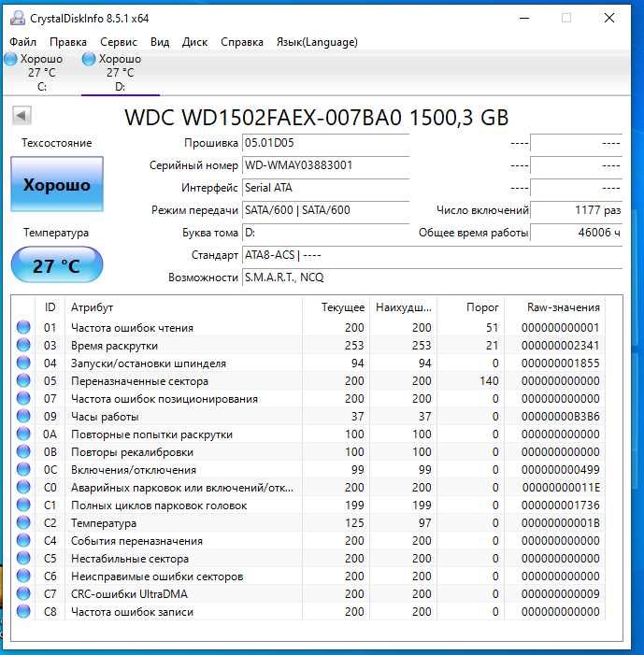Open the Файл menu
Viewport: 644px width, 655px height.
point(23,42)
